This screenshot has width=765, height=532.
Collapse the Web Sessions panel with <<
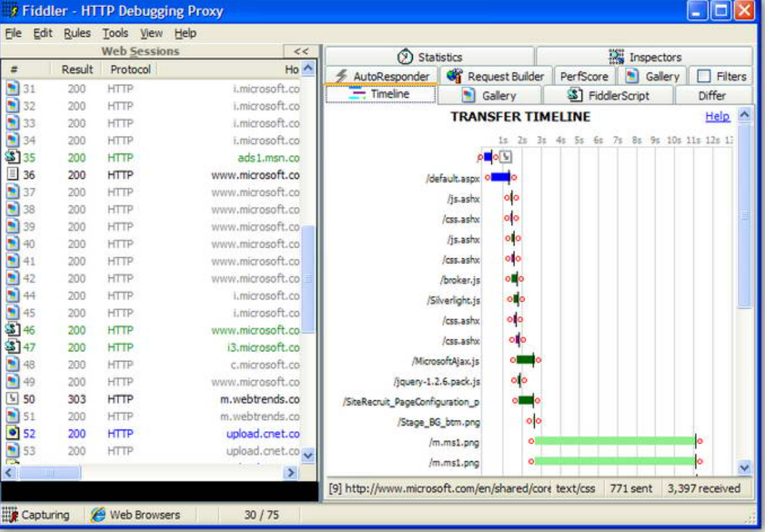[301, 52]
